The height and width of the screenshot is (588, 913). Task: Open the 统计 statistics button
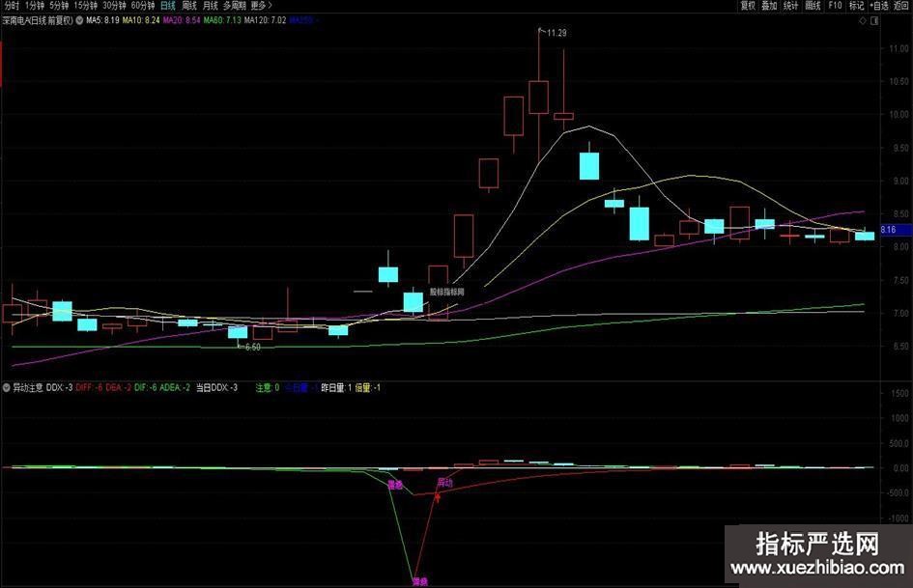pos(790,5)
